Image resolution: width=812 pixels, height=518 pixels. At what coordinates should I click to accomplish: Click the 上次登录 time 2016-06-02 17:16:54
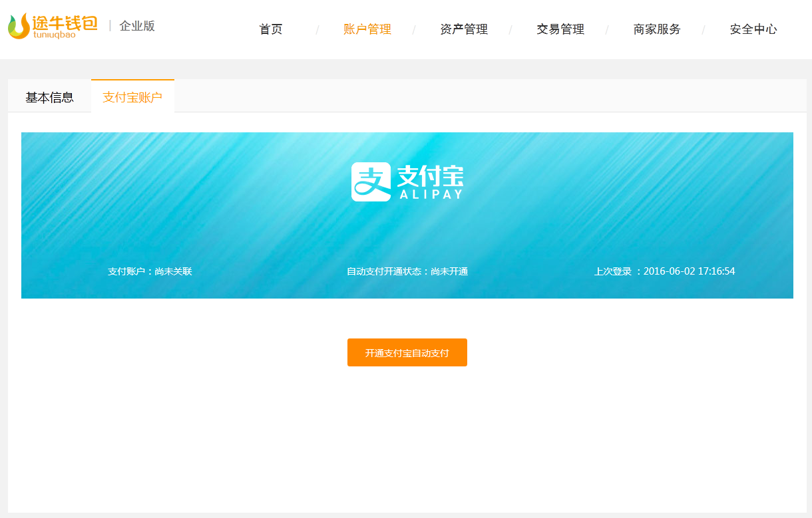(665, 271)
